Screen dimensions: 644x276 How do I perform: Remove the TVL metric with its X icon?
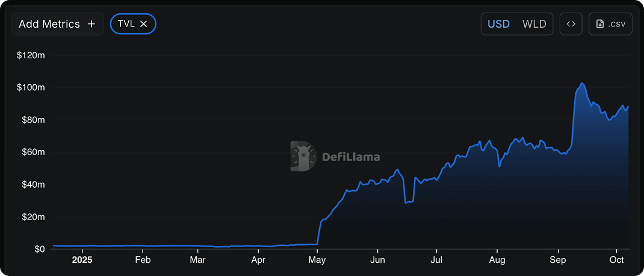pyautogui.click(x=143, y=24)
